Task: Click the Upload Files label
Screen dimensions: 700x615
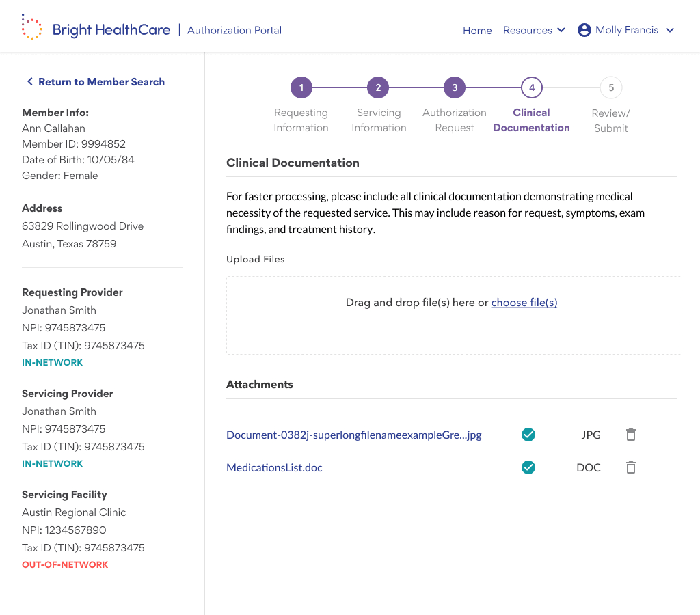Action: click(256, 259)
